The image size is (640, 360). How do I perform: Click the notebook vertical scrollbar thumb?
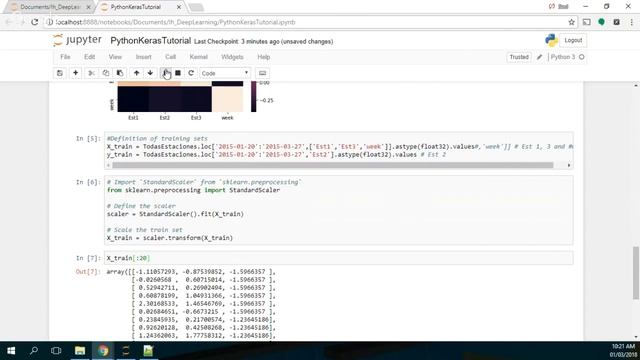(636, 273)
